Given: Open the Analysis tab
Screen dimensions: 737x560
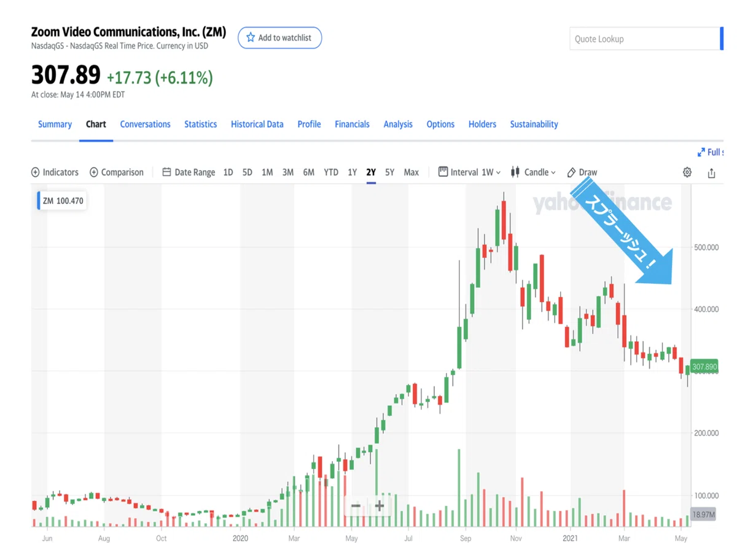Looking at the screenshot, I should click(x=398, y=124).
